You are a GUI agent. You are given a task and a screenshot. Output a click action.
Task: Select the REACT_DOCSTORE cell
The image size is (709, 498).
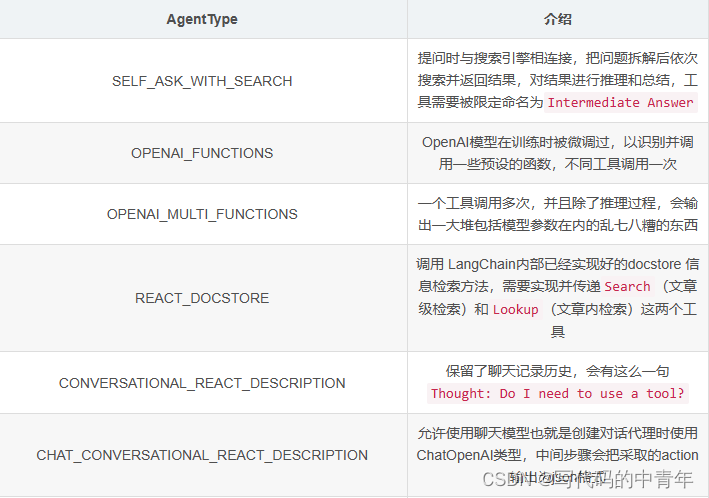(x=202, y=299)
